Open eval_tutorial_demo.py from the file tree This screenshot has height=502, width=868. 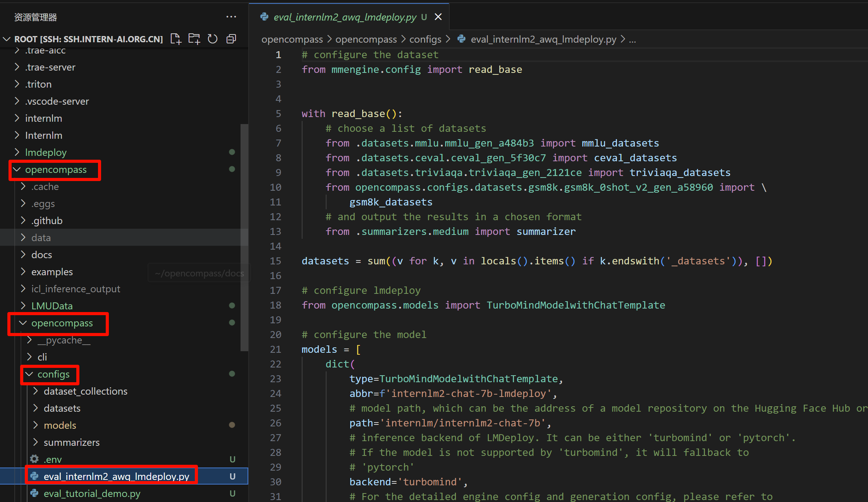click(92, 493)
